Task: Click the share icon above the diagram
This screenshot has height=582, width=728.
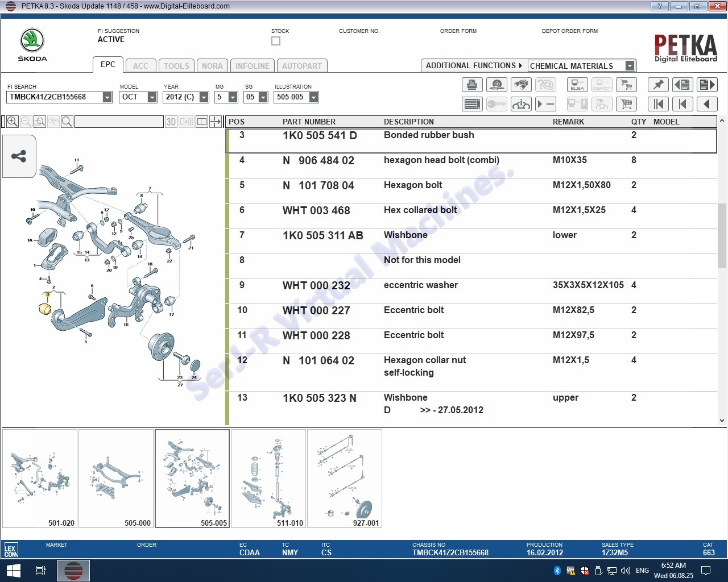Action: pos(19,156)
